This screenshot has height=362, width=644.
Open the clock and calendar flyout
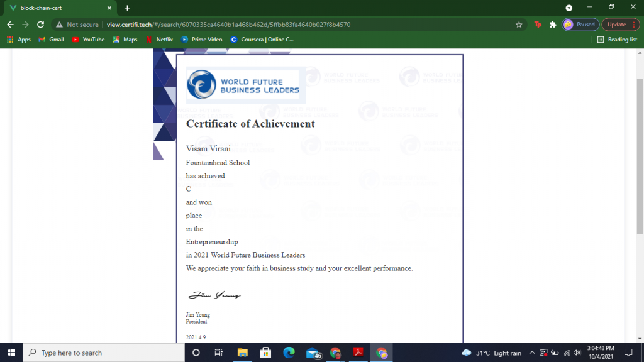601,353
